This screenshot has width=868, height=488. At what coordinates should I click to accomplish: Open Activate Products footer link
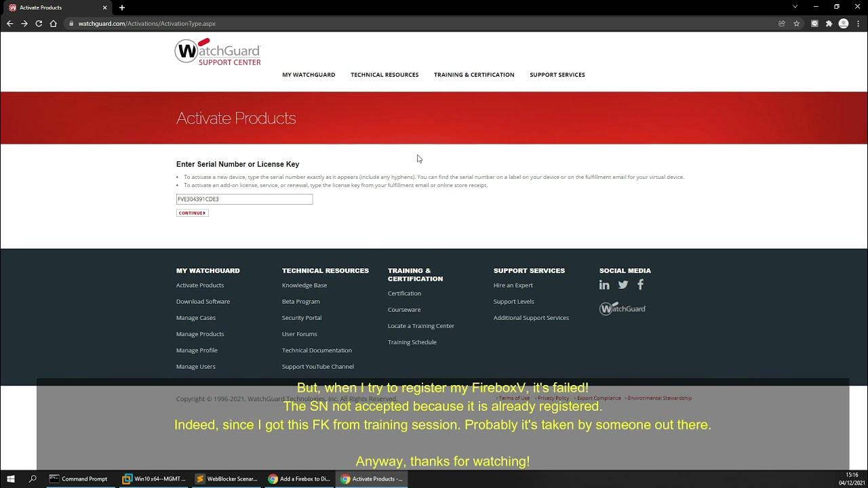200,285
